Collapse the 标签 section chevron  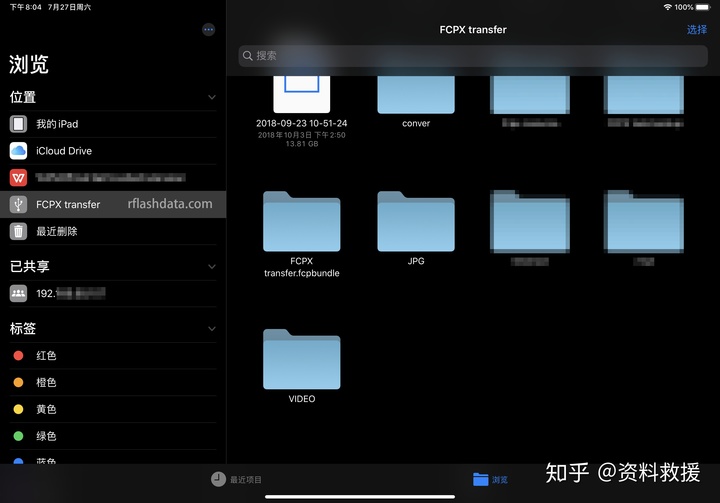pyautogui.click(x=212, y=328)
